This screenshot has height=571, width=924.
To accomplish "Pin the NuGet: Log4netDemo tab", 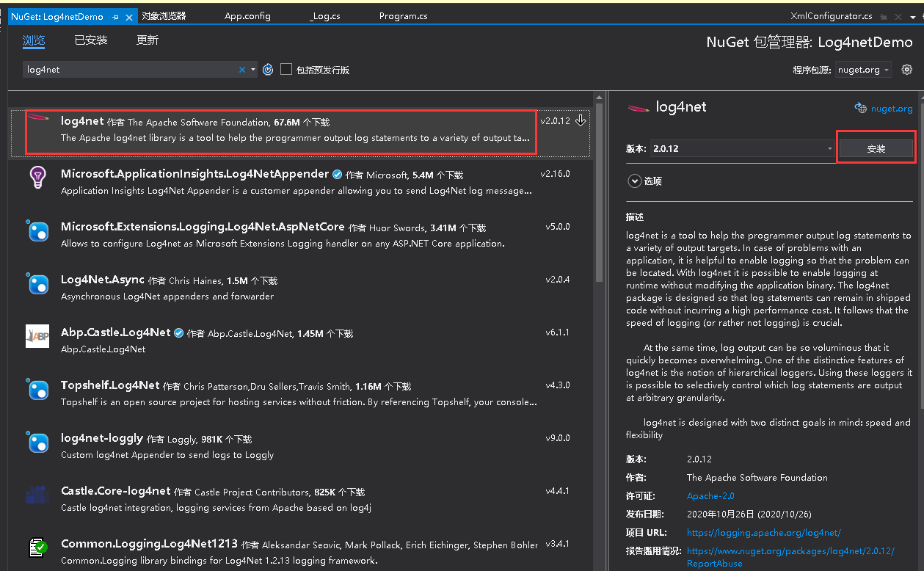I will pos(116,16).
